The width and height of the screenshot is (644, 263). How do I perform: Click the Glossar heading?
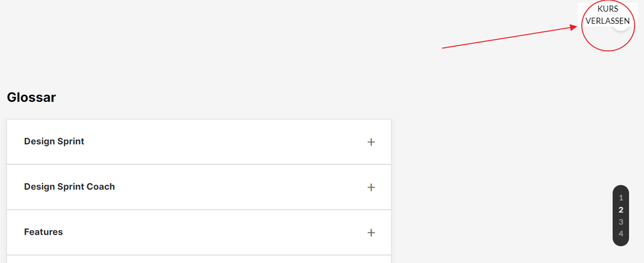click(x=31, y=97)
